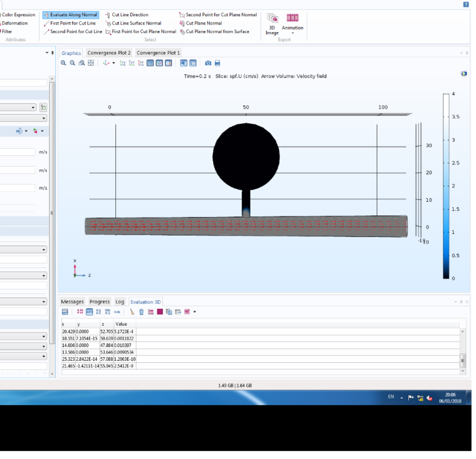Print the graphics window
Viewport: 476px width, 459px height.
[217, 63]
